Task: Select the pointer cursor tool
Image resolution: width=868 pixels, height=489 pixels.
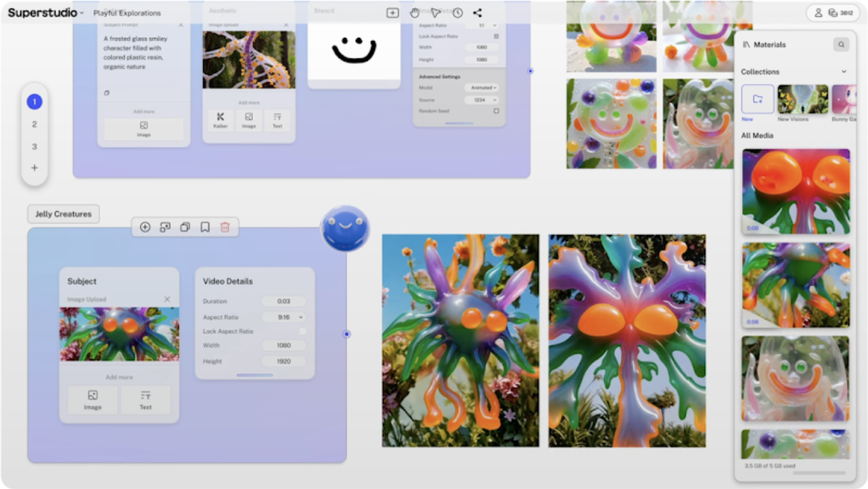Action: point(435,13)
